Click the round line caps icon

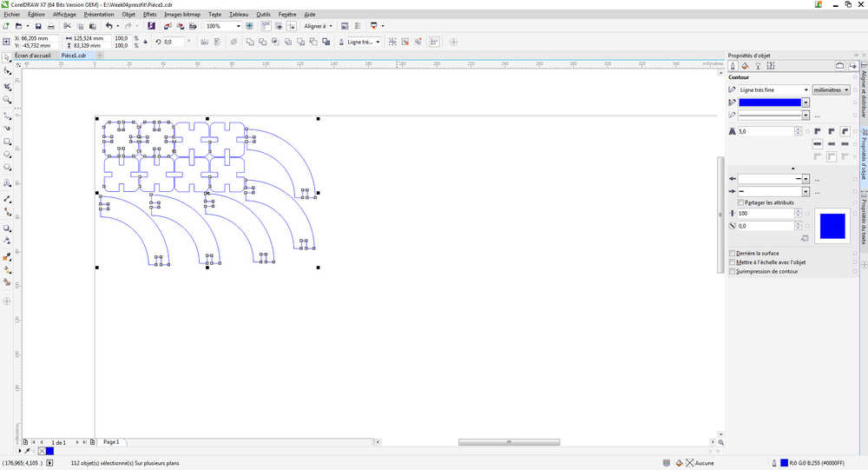[x=832, y=144]
